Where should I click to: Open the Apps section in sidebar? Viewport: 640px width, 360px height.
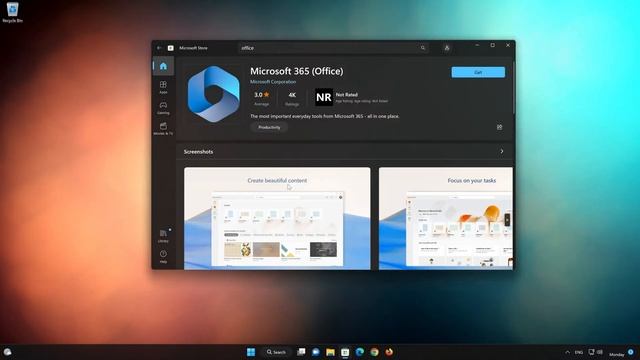point(163,87)
